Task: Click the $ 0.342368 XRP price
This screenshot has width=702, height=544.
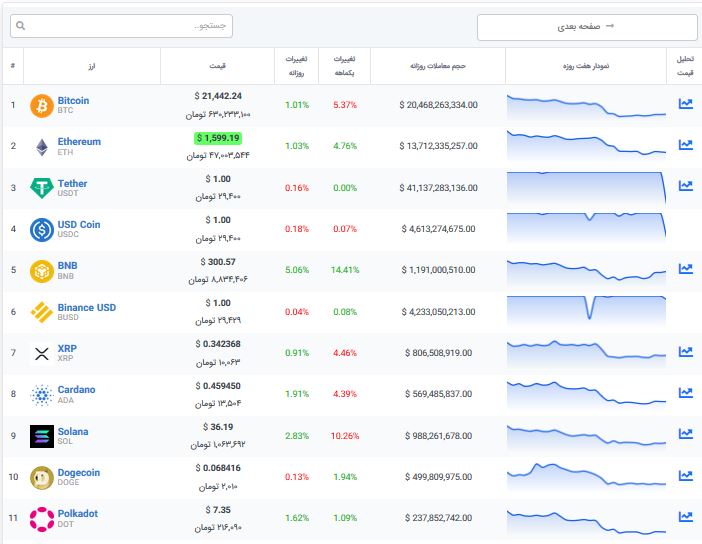Action: tap(218, 344)
